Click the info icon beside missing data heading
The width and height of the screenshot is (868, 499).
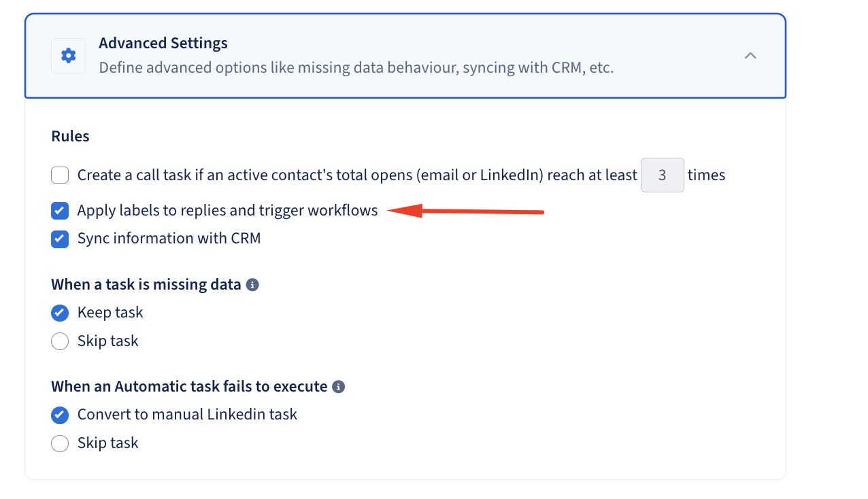(x=252, y=285)
